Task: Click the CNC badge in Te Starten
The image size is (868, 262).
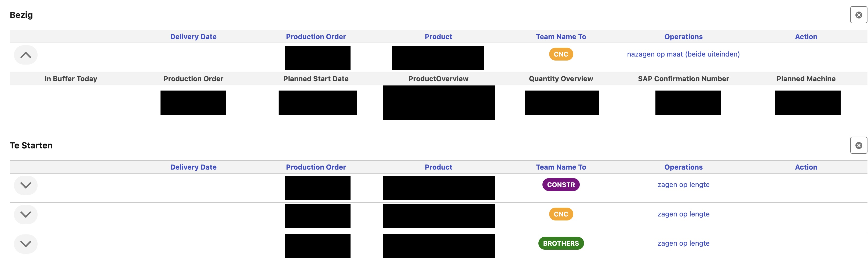Action: [x=561, y=214]
